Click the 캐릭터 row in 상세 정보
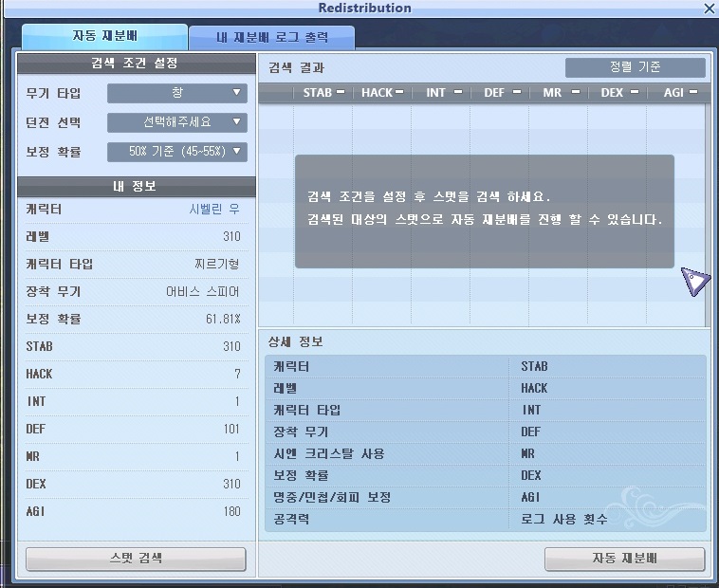This screenshot has height=588, width=719. pyautogui.click(x=387, y=367)
